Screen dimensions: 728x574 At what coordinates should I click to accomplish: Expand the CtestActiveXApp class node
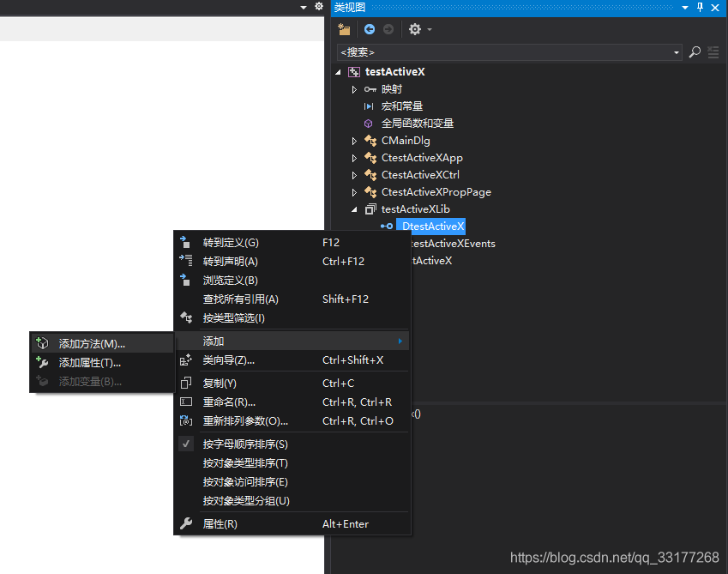(x=354, y=158)
